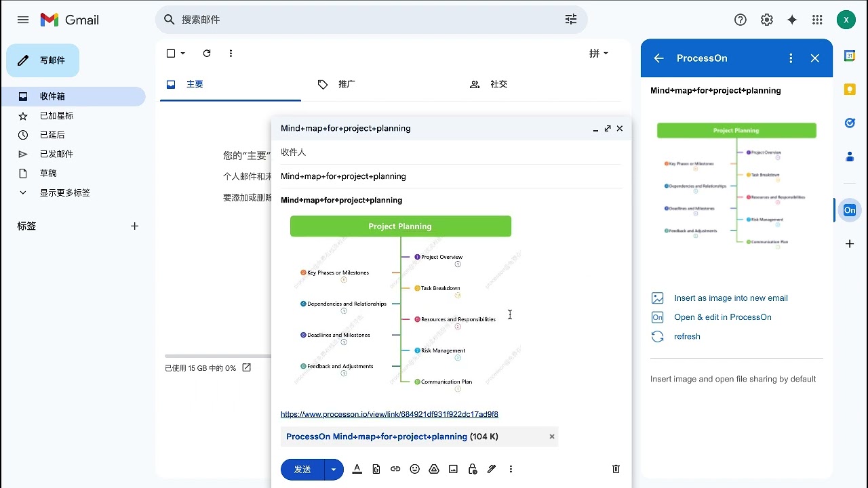868x488 pixels.
Task: Open search filter options icon
Action: tap(571, 20)
